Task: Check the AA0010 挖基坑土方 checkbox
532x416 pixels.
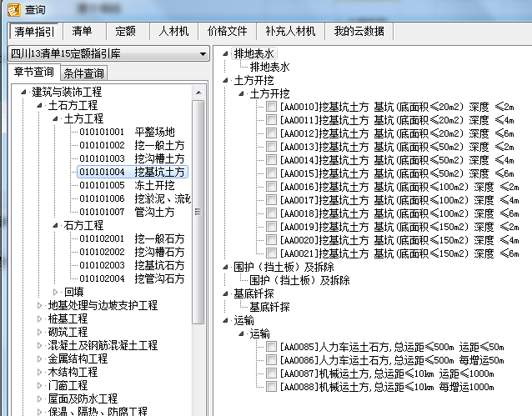Action: point(271,107)
